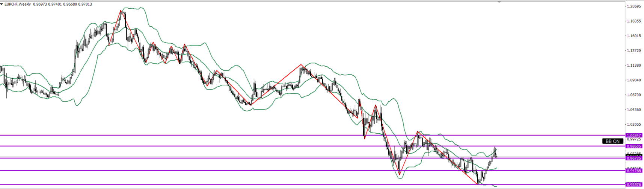The image size is (644, 189).
Task: Click the 1.02065 value on price axis
Action: (634, 124)
